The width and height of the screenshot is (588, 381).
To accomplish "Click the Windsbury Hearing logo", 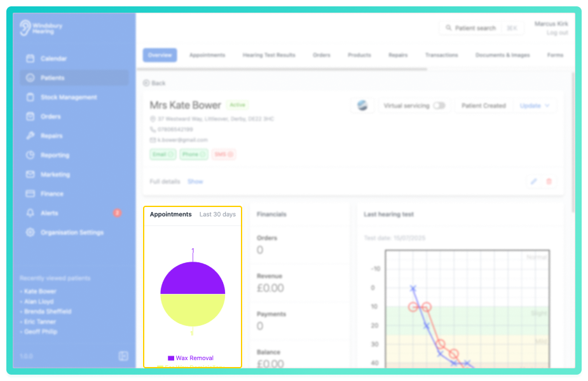I will pyautogui.click(x=41, y=28).
